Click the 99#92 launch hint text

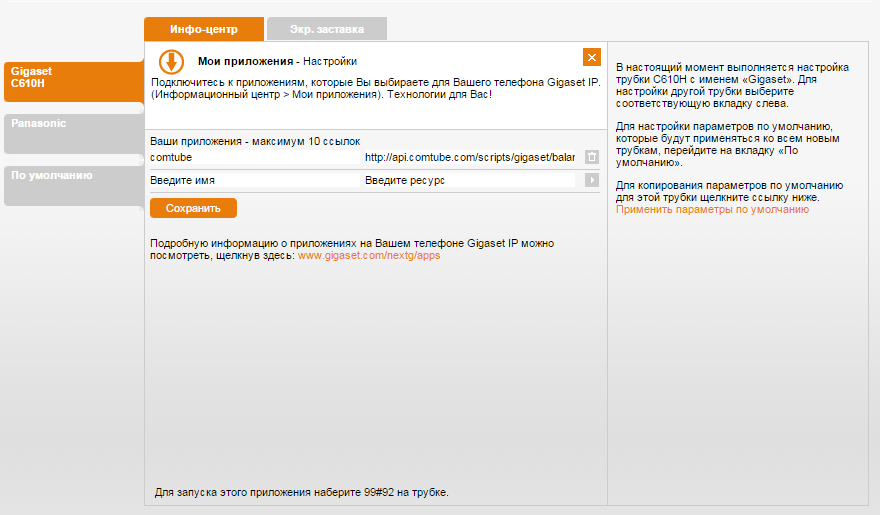[x=302, y=493]
